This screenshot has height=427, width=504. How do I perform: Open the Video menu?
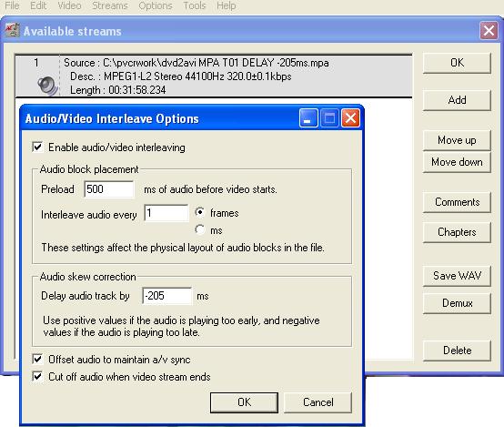[x=69, y=5]
